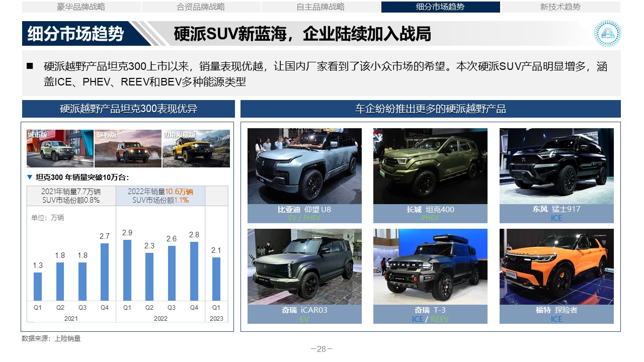This screenshot has height=362, width=644.
Task: Click the 边境限量版 Tank 300 photo
Action: [196, 148]
